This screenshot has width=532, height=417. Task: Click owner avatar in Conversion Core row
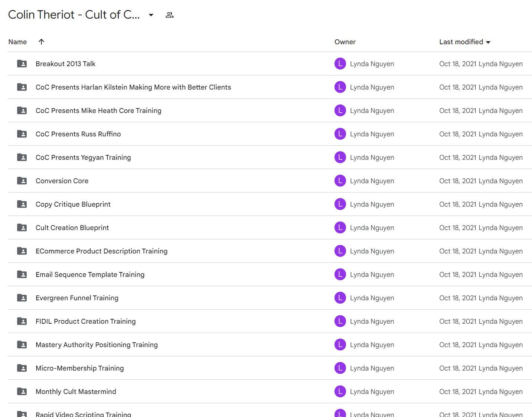pyautogui.click(x=340, y=181)
